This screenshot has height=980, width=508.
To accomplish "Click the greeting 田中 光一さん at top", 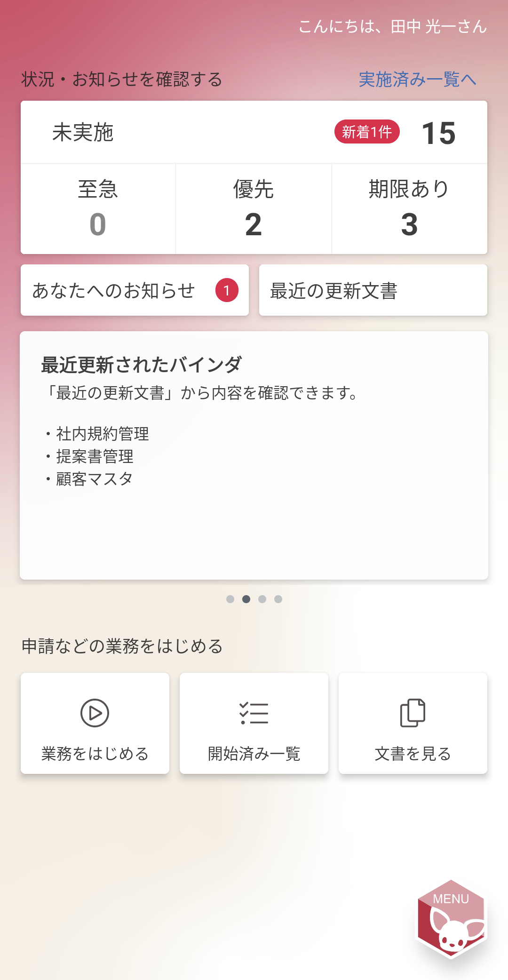I will click(438, 26).
